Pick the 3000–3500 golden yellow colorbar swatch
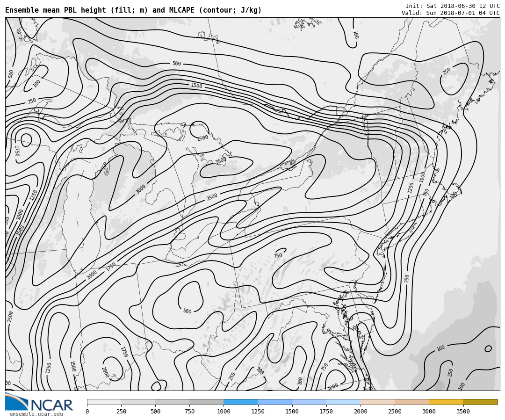This screenshot has width=505, height=420. [446, 402]
